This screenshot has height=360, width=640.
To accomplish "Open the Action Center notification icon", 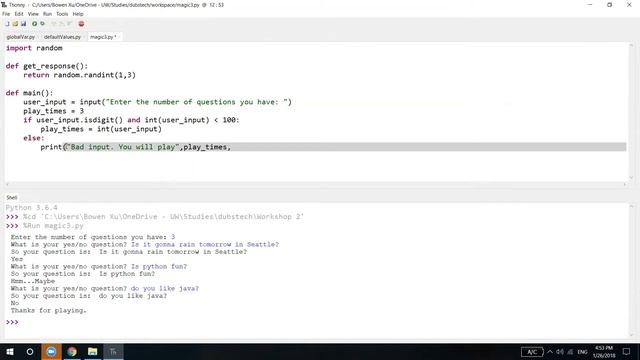I will coord(627,351).
